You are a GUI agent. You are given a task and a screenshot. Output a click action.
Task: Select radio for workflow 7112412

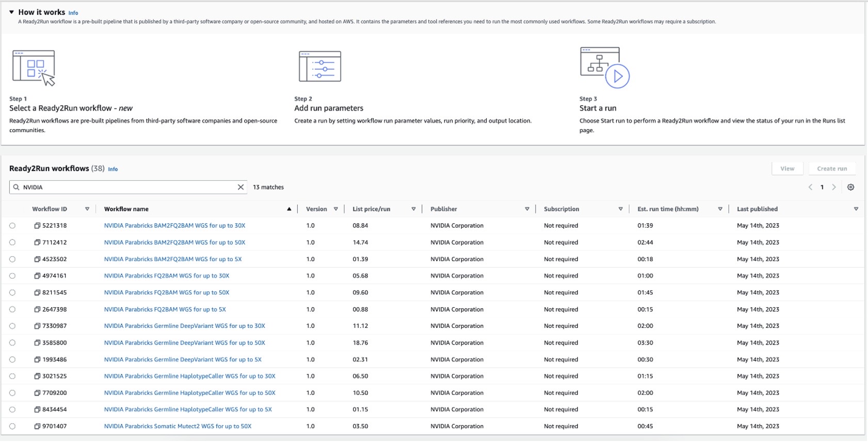[x=12, y=242]
